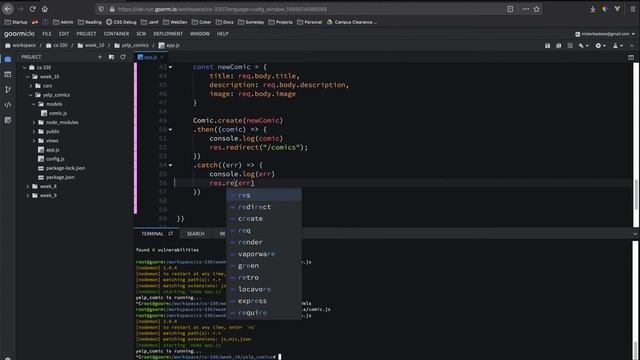Click the workspace breadcrumb
The image size is (640, 360).
click(20, 46)
